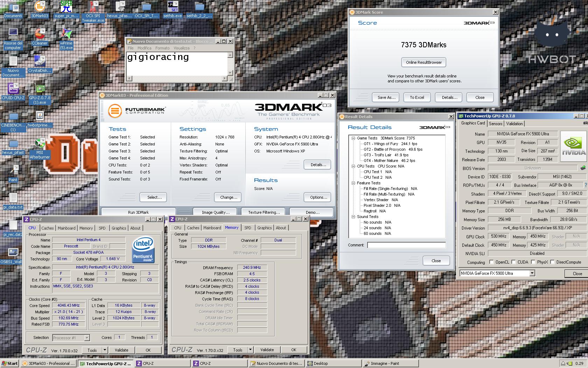Click Validate in left CPU-Z window
This screenshot has width=588, height=368.
tap(121, 350)
